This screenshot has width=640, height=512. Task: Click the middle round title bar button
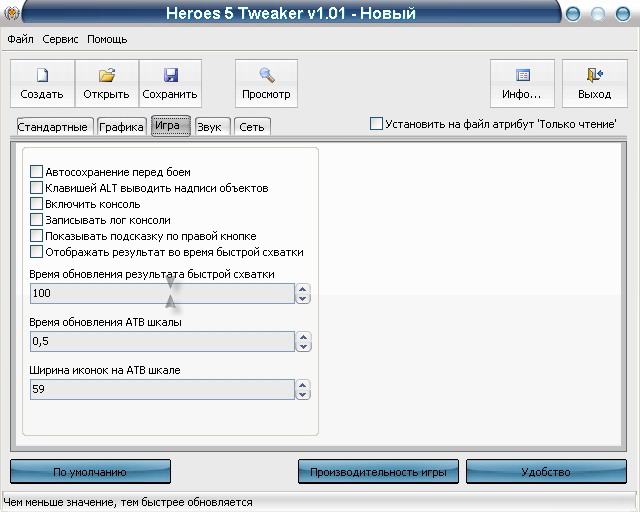pyautogui.click(x=598, y=14)
